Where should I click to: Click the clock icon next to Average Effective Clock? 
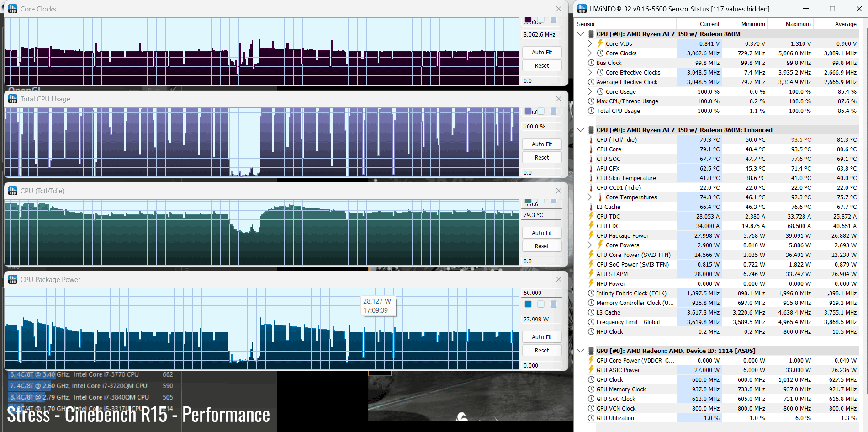591,82
